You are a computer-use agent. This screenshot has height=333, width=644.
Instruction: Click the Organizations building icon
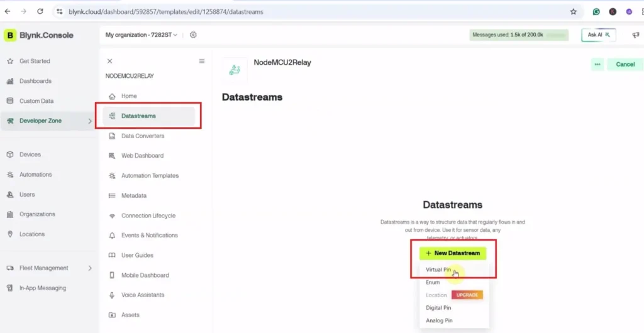(10, 214)
